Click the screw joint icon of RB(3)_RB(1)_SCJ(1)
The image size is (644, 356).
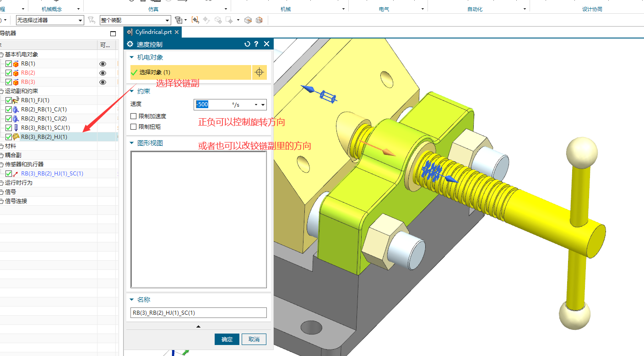tap(16, 128)
